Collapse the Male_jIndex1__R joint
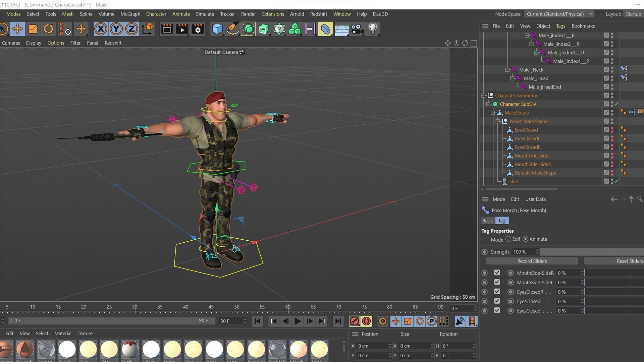Image resolution: width=644 pixels, height=362 pixels. [527, 35]
